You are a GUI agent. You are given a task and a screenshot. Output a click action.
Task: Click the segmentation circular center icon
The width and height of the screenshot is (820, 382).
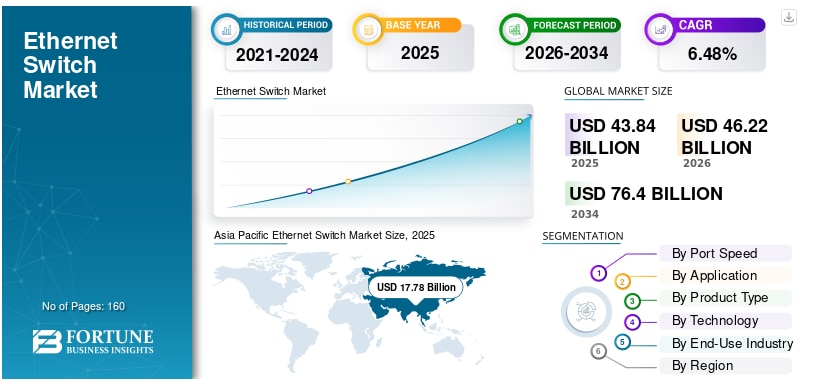pos(586,312)
